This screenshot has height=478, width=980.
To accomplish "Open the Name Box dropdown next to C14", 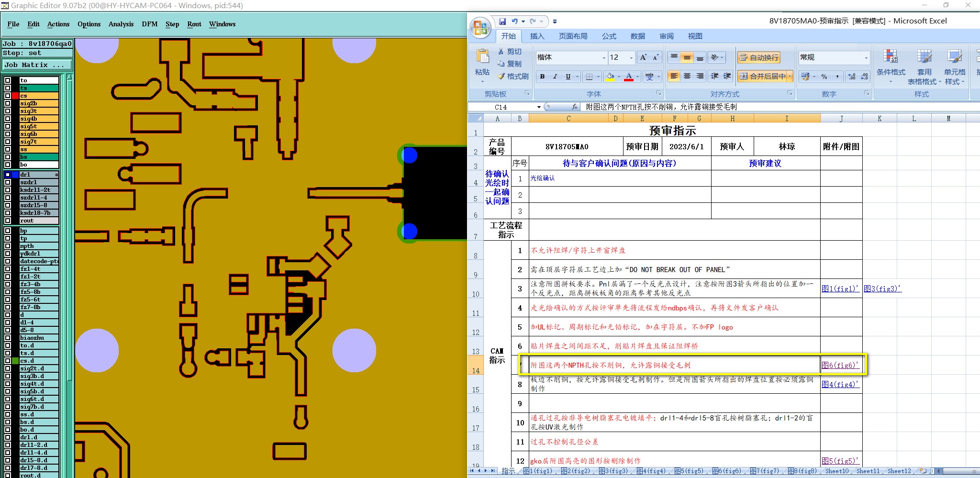I will 539,107.
